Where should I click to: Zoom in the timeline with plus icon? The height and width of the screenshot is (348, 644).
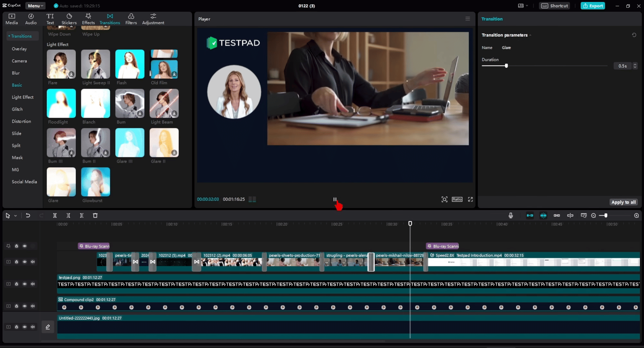[x=636, y=216]
